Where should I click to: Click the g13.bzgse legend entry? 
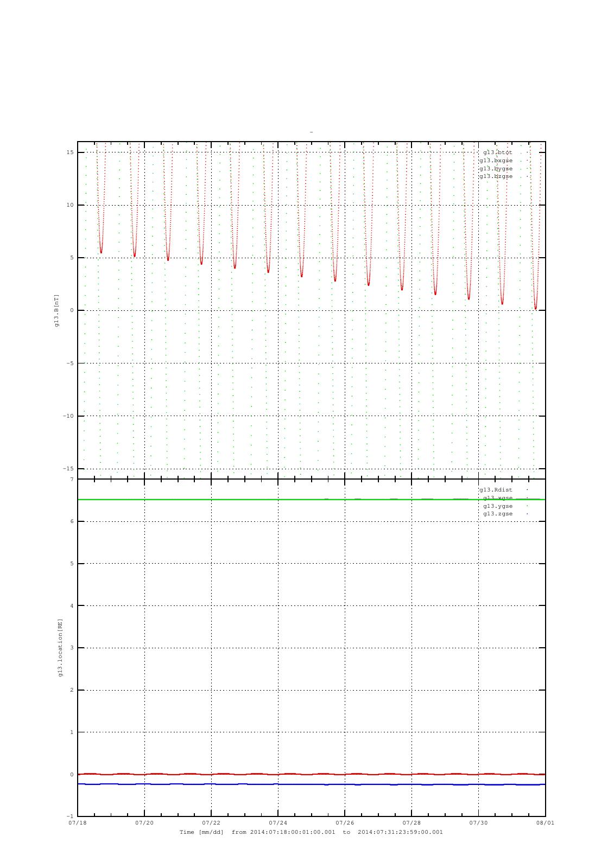tap(496, 176)
